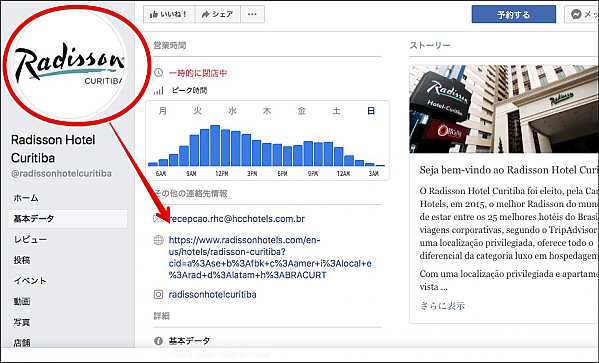The image size is (599, 363).
Task: Click the bar-chart icon beside ピーク時間
Action: [x=158, y=91]
